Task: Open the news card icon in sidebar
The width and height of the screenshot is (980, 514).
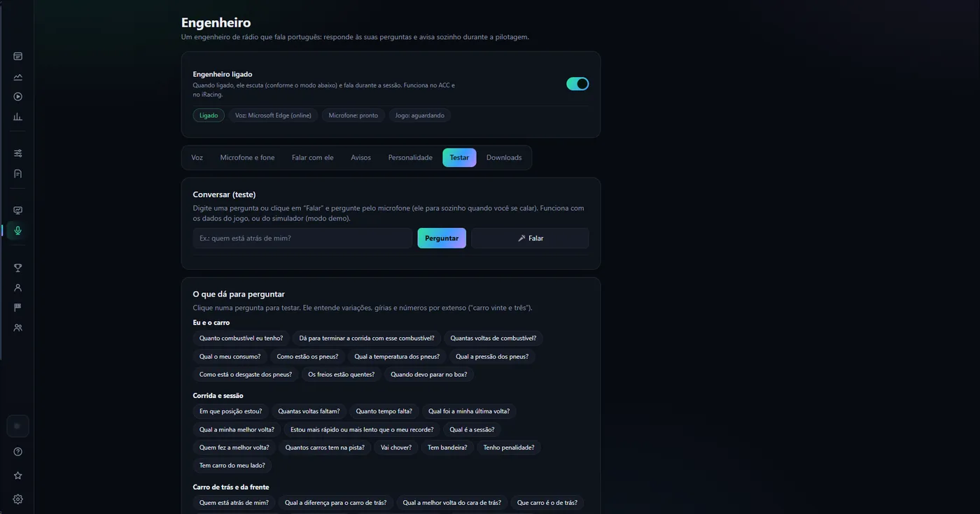Action: [17, 57]
